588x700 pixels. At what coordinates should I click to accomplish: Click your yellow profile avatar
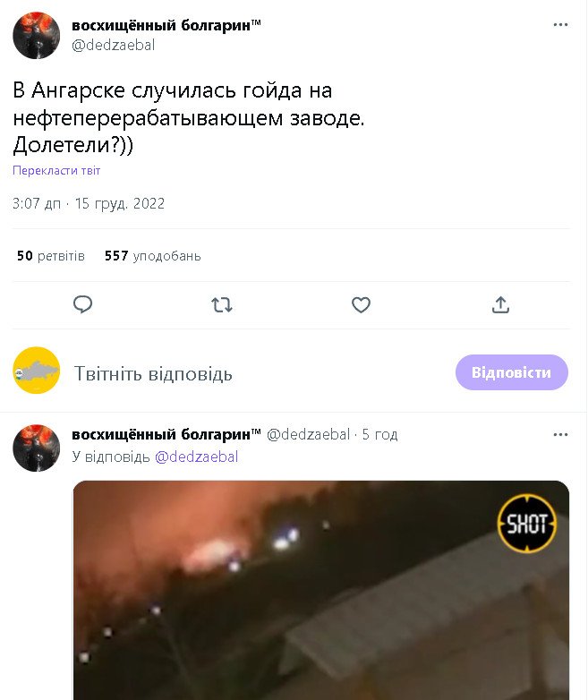[36, 370]
